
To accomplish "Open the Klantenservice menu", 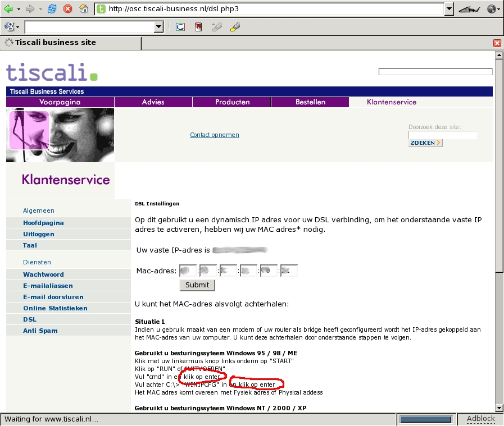I will click(392, 102).
